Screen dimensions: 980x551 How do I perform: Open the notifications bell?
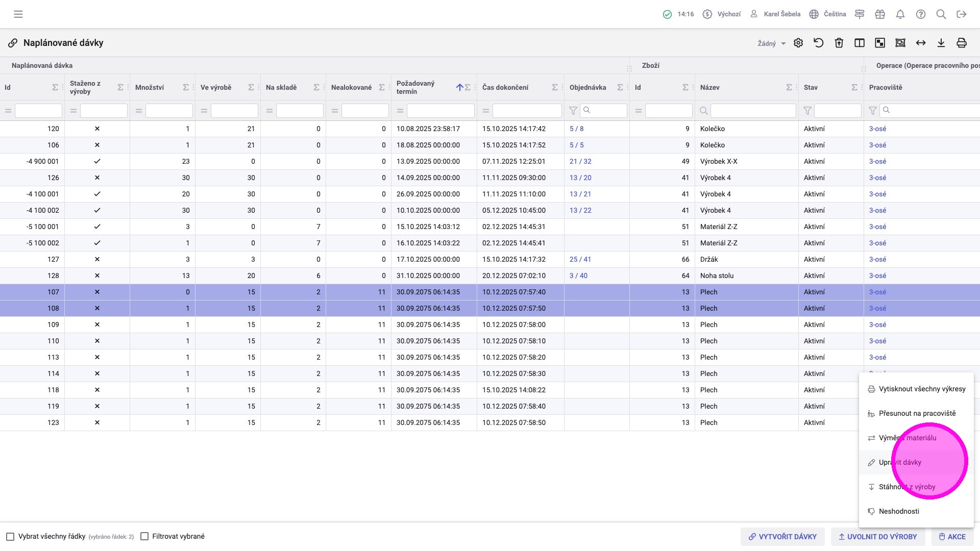coord(900,14)
